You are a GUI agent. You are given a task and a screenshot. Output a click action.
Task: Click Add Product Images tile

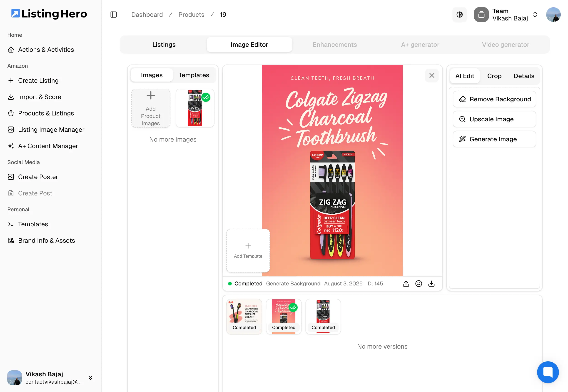[x=151, y=108]
